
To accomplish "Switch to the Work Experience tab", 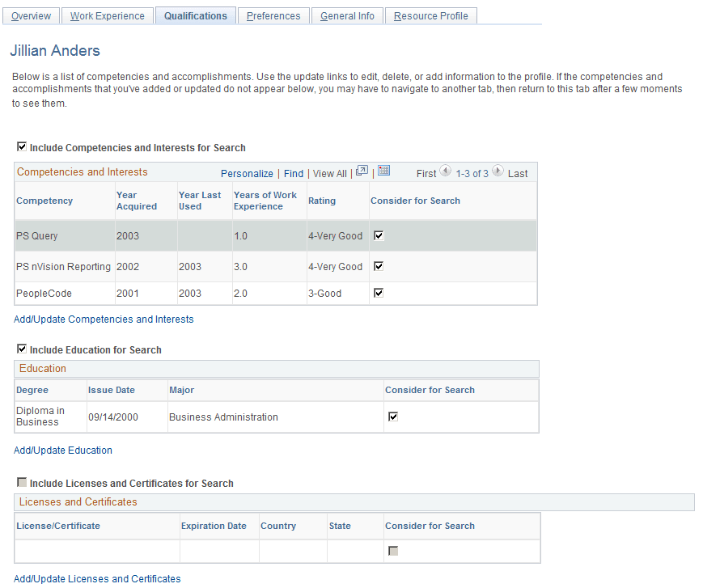I will point(107,15).
